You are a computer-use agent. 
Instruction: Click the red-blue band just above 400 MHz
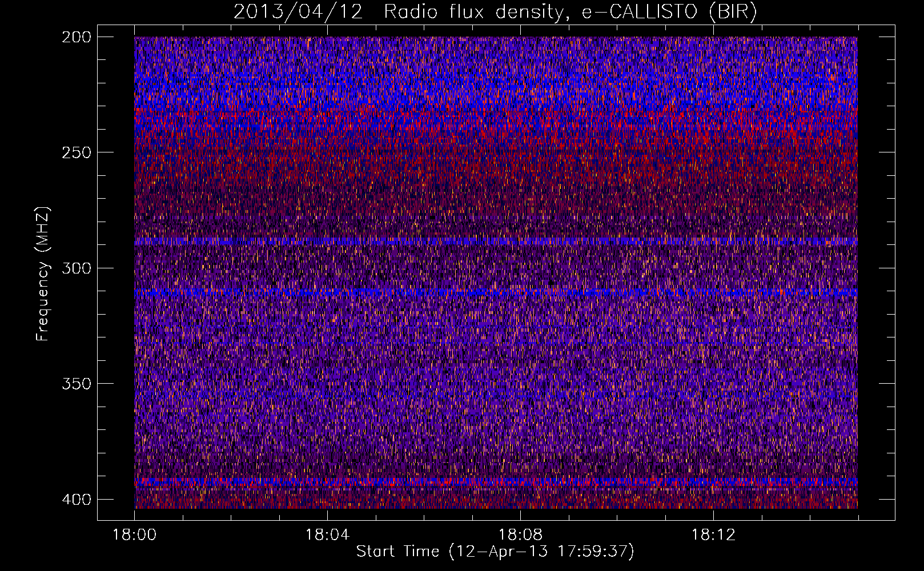click(x=496, y=482)
